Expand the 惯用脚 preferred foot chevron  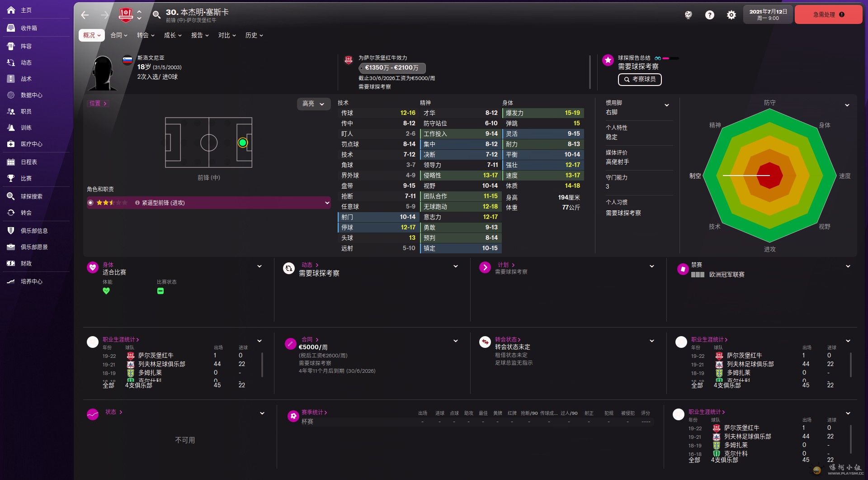[666, 105]
